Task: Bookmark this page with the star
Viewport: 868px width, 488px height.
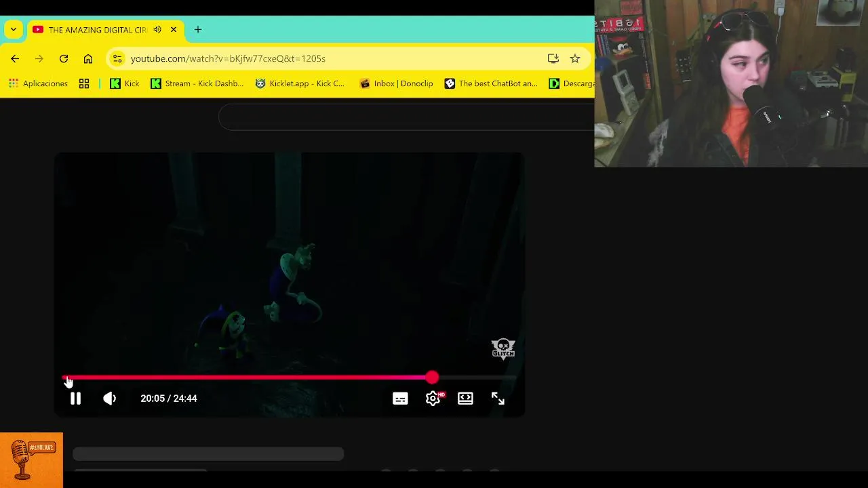Action: click(x=575, y=59)
